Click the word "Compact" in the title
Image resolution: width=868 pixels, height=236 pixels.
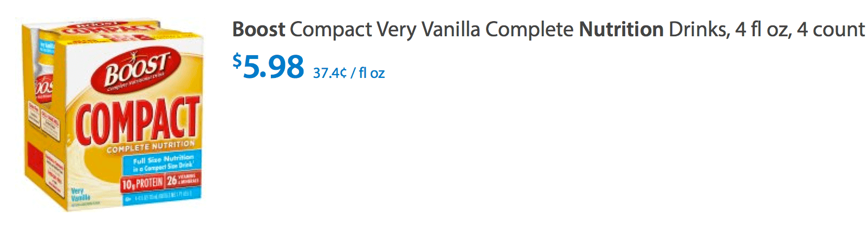pos(331,29)
